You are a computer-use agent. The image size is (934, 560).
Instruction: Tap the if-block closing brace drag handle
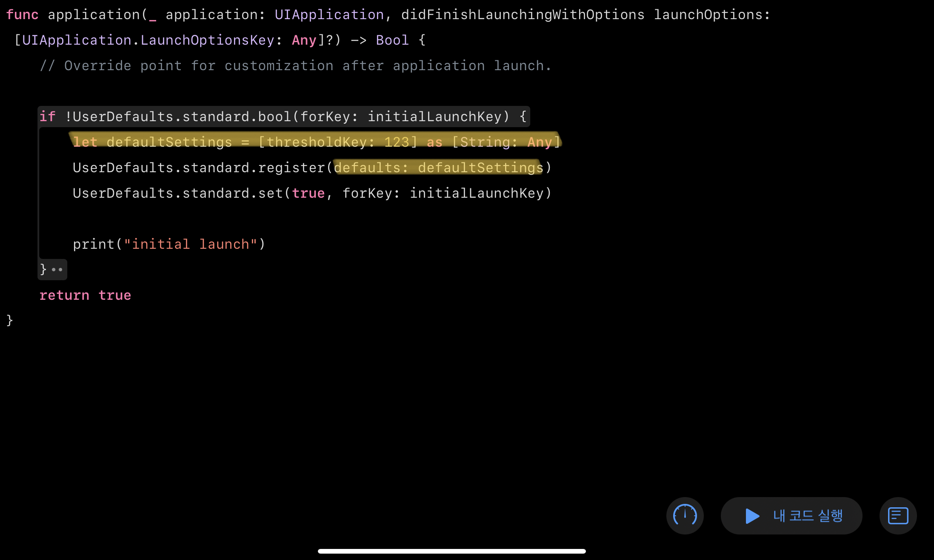pyautogui.click(x=57, y=270)
